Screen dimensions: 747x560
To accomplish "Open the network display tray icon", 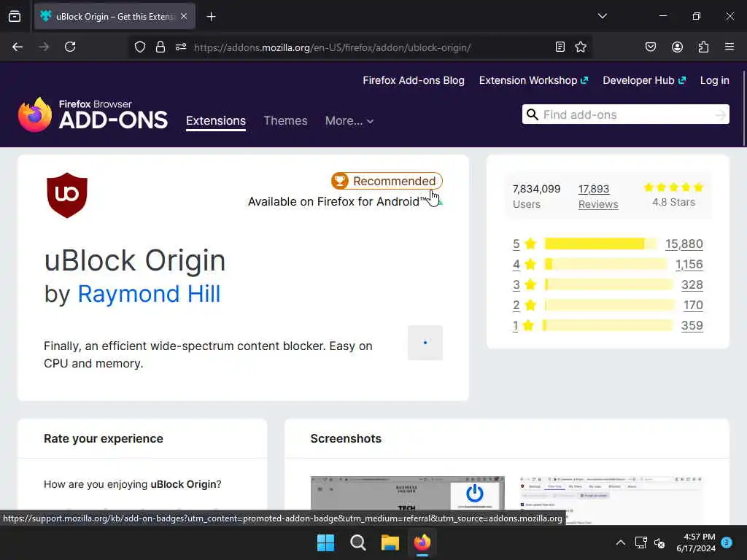I will (x=640, y=542).
